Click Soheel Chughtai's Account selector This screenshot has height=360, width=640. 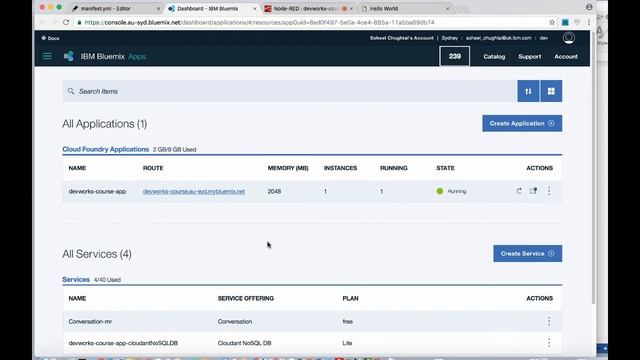[x=402, y=38]
